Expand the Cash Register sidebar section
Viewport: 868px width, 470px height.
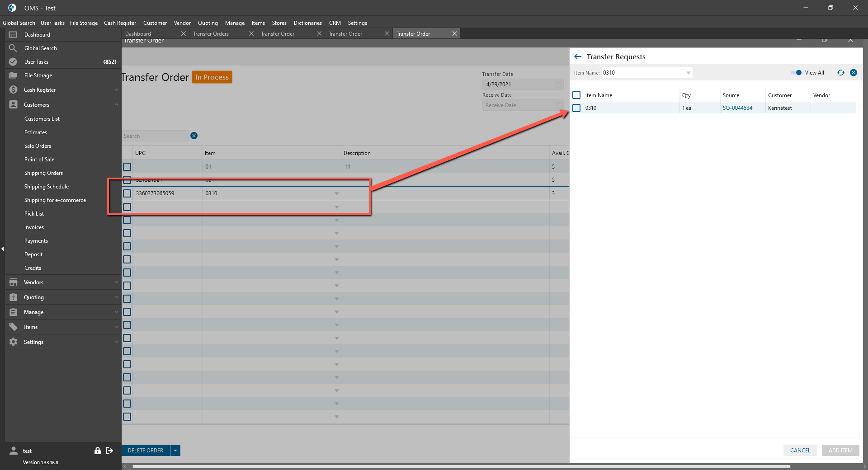pos(116,90)
